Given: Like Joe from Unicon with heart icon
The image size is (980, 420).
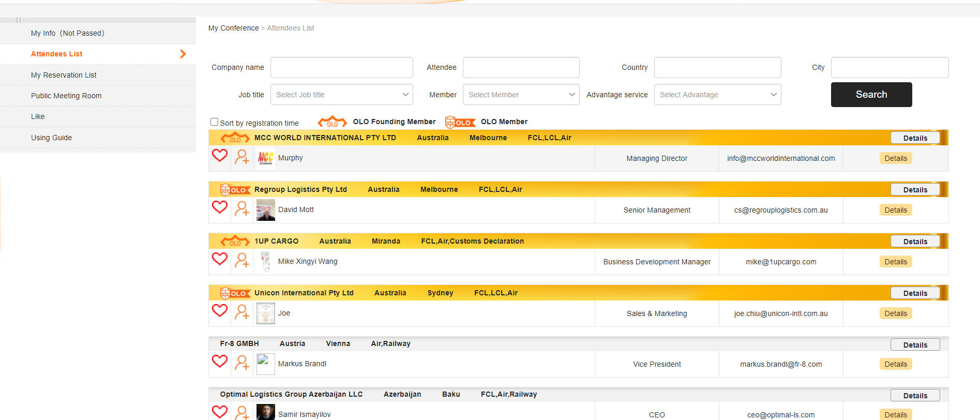Looking at the screenshot, I should pos(220,310).
